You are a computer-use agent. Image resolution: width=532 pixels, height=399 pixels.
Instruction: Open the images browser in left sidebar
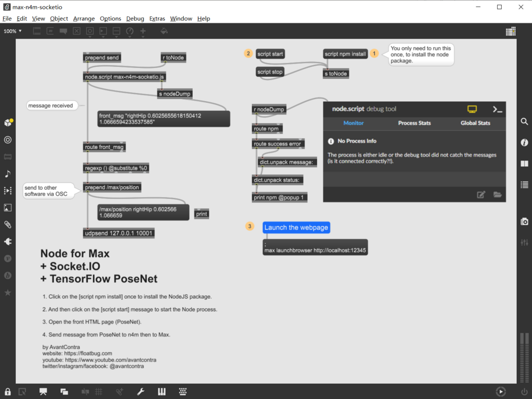coord(8,208)
